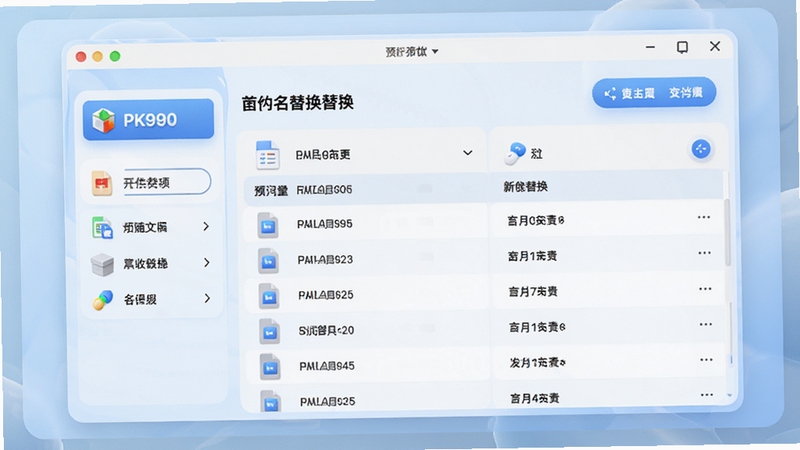Image resolution: width=800 pixels, height=450 pixels.
Task: Click the blue pill button at top right
Action: tap(654, 93)
